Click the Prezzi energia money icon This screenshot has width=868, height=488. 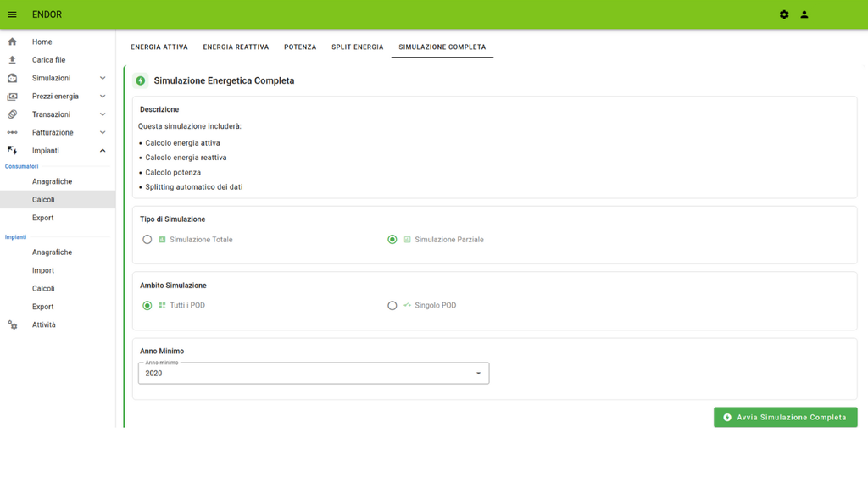12,97
